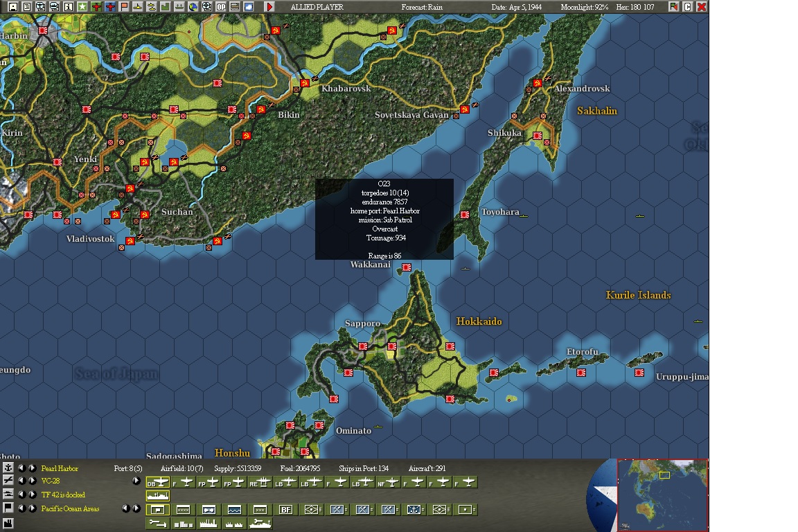The width and height of the screenshot is (798, 532).
Task: Click the world minimap thumbnail
Action: [663, 495]
